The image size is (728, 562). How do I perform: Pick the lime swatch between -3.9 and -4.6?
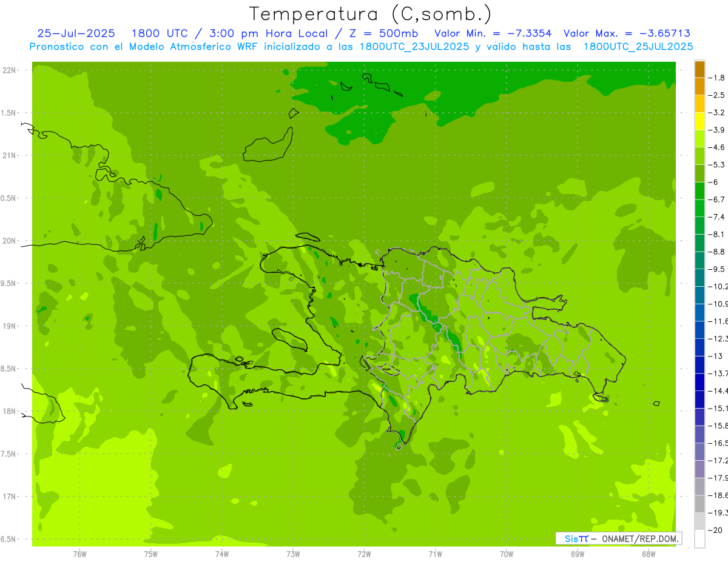[699, 138]
